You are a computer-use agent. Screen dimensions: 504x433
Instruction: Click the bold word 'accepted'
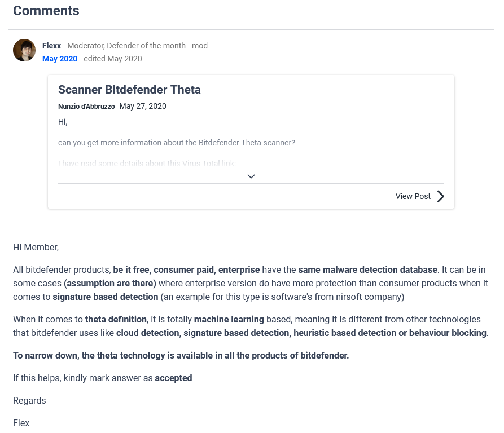(x=173, y=378)
